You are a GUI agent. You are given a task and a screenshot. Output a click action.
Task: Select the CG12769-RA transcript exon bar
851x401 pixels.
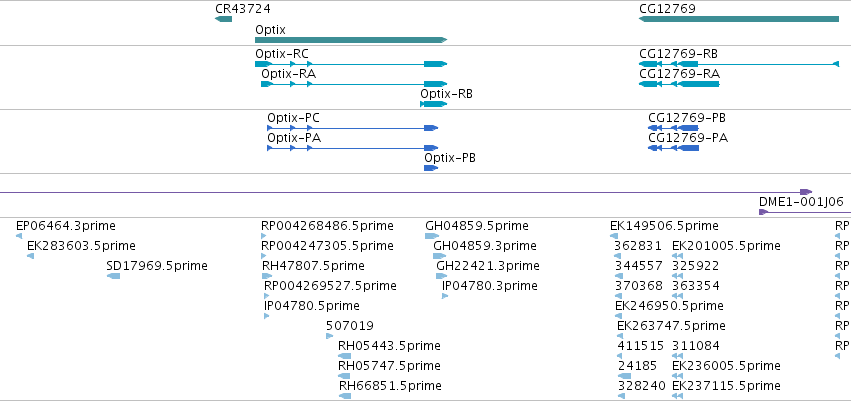(679, 84)
